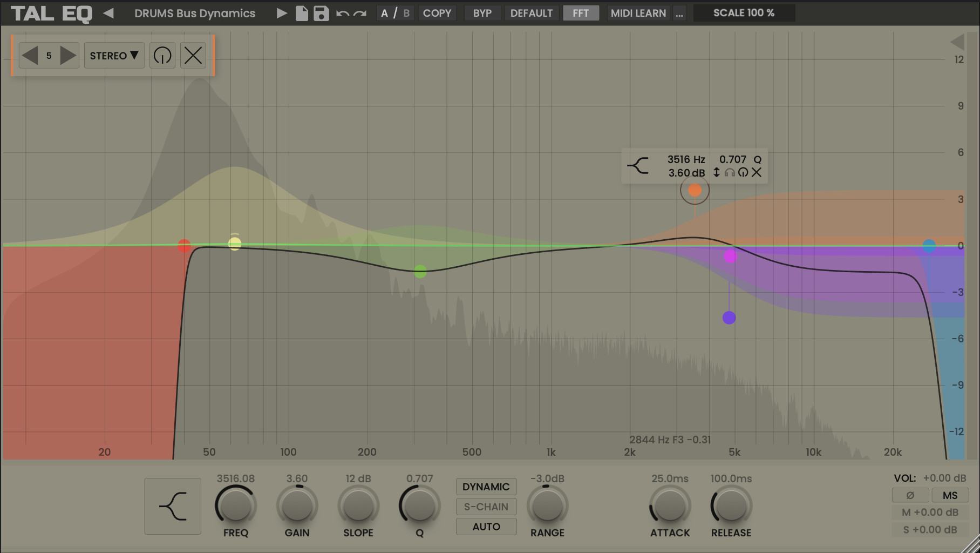980x553 pixels.
Task: Remove band with X in top-left panel
Action: 193,56
